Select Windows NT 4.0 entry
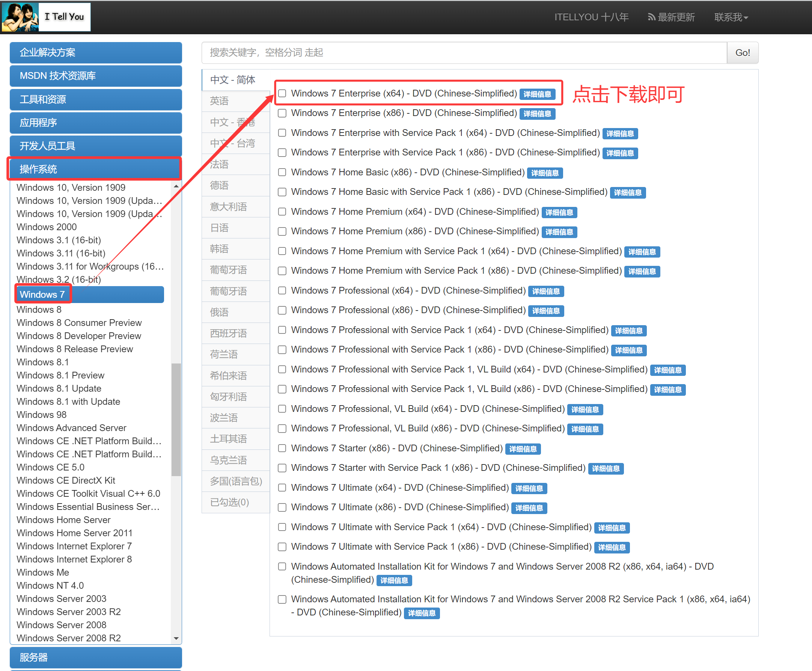Viewport: 812px width, 671px height. (50, 586)
